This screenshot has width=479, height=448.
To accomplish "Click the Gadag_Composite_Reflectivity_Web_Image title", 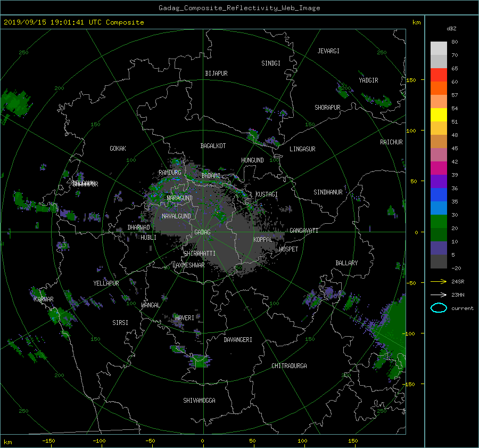I will [240, 8].
